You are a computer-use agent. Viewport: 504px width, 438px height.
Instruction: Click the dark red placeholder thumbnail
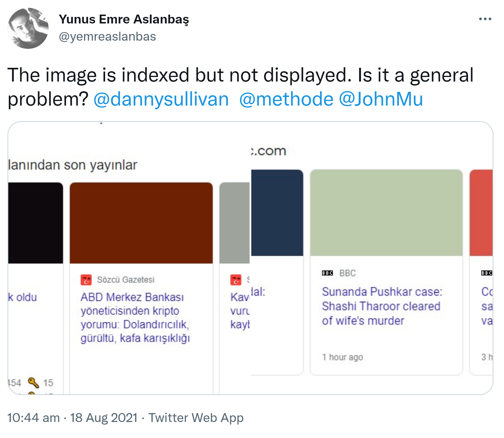tap(141, 223)
